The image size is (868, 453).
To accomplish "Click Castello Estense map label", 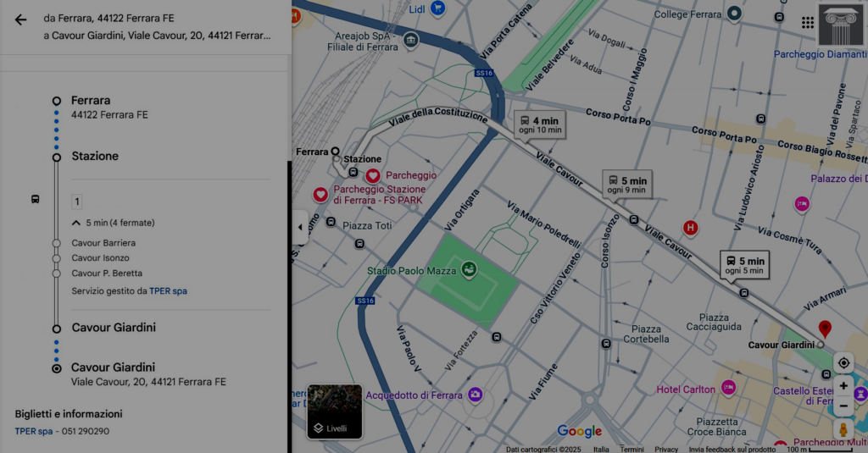I will click(804, 395).
